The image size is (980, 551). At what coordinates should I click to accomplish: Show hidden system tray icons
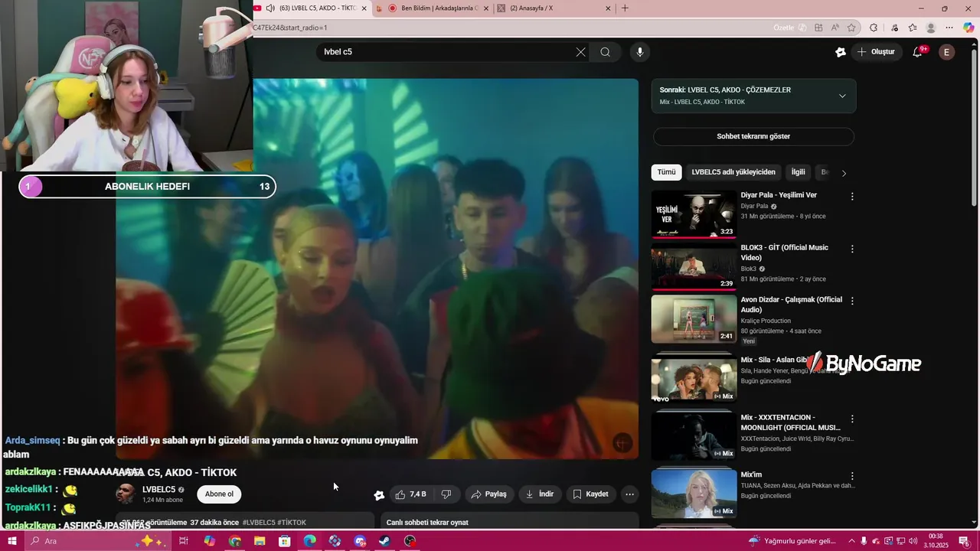(851, 541)
